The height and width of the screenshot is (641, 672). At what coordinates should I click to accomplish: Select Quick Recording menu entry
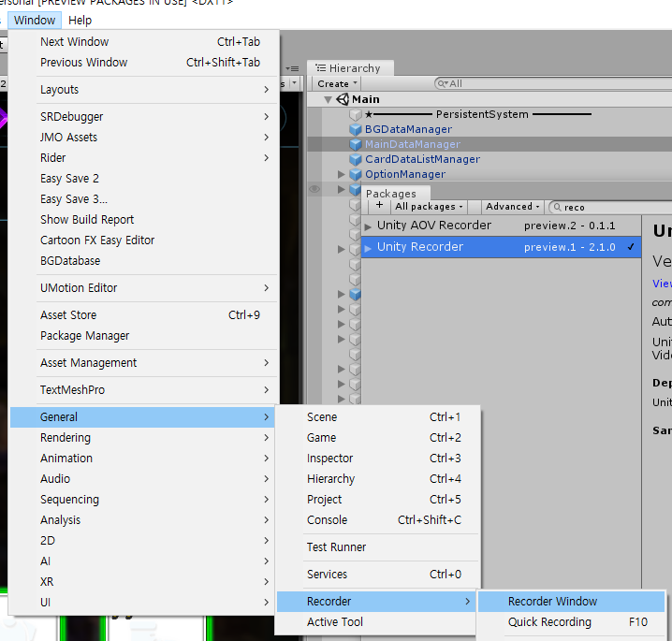(x=571, y=621)
